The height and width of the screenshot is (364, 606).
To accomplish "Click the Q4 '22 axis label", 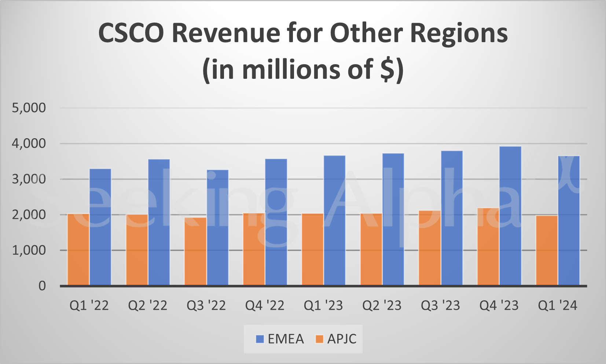I will (x=265, y=305).
